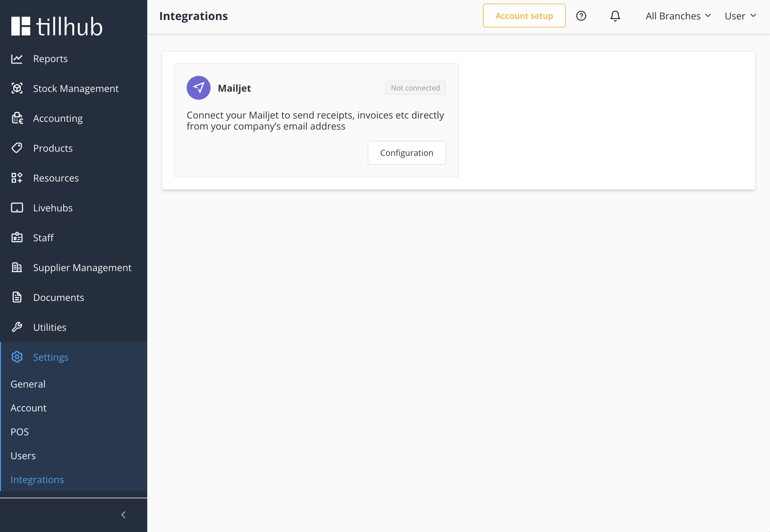This screenshot has width=770, height=532.
Task: Click the Account setup button
Action: click(524, 16)
